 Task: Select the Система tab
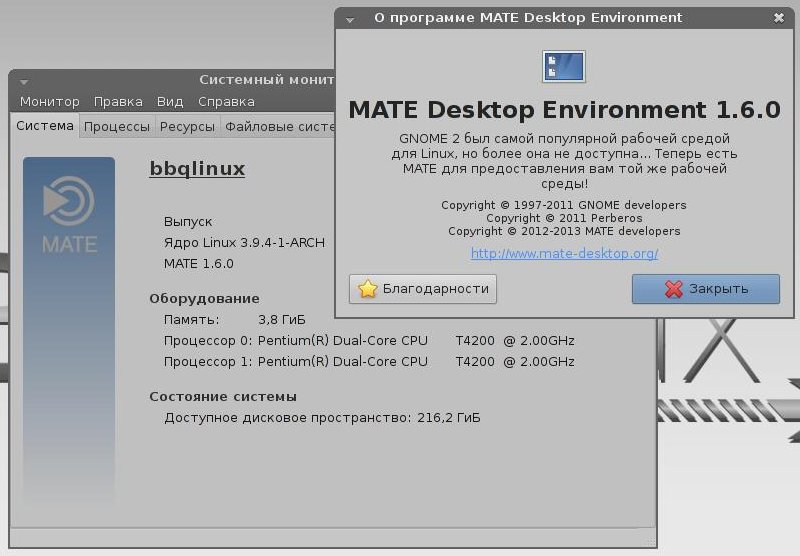(44, 125)
